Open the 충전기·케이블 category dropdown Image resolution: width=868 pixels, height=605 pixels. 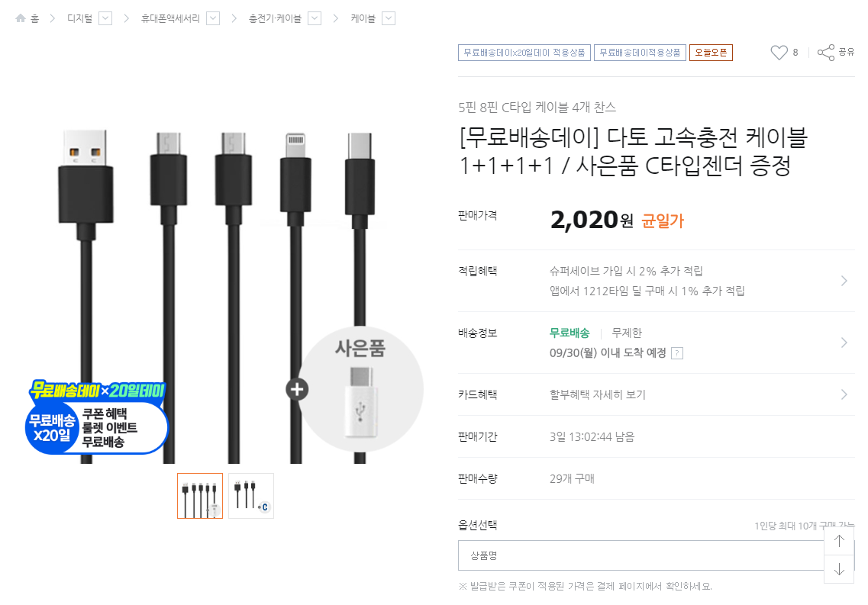pyautogui.click(x=314, y=18)
